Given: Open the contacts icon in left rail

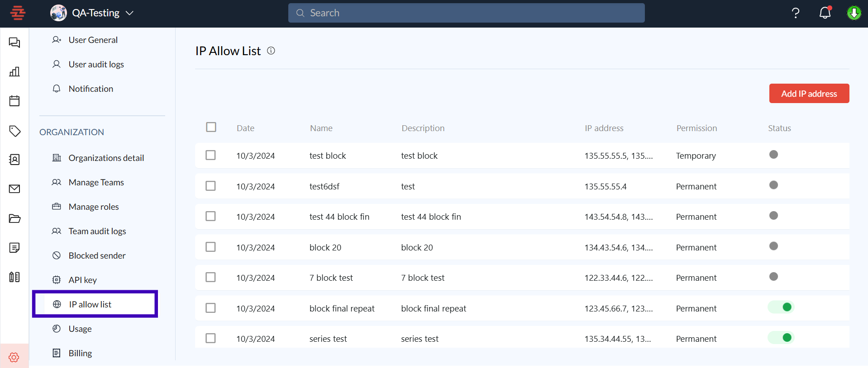Looking at the screenshot, I should (14, 160).
